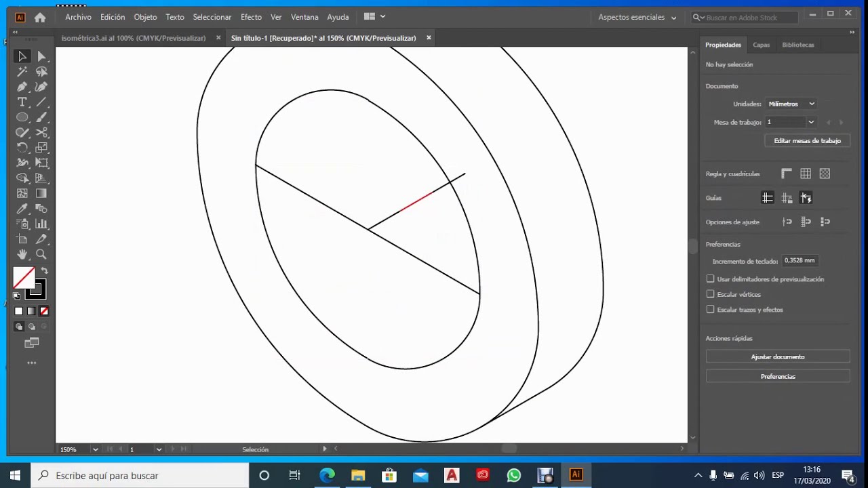Click the Preferencias button

[778, 377]
